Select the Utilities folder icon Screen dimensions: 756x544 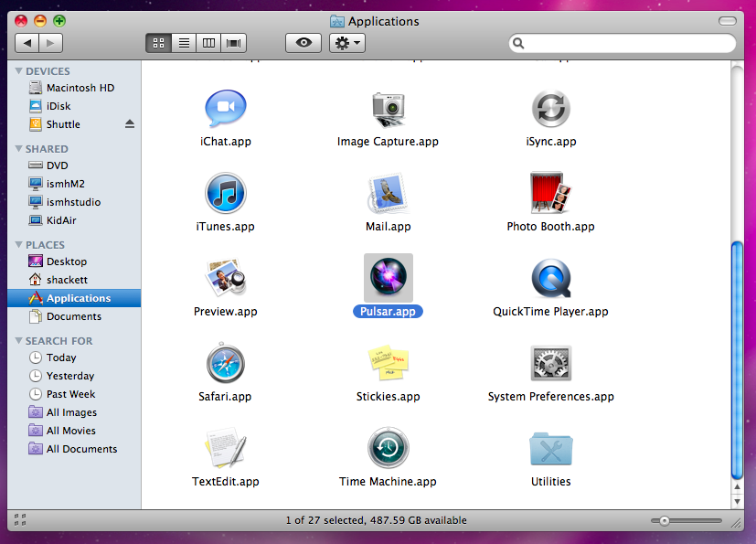(551, 449)
